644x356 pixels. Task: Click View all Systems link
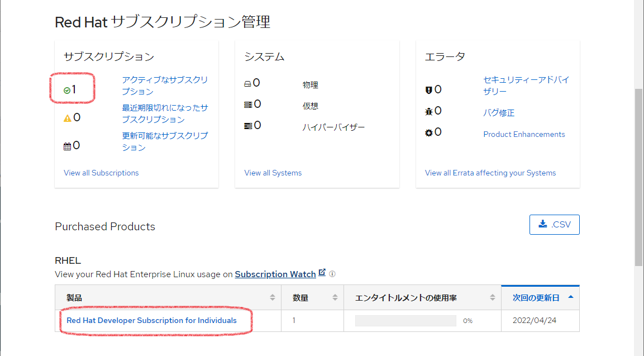(x=273, y=173)
